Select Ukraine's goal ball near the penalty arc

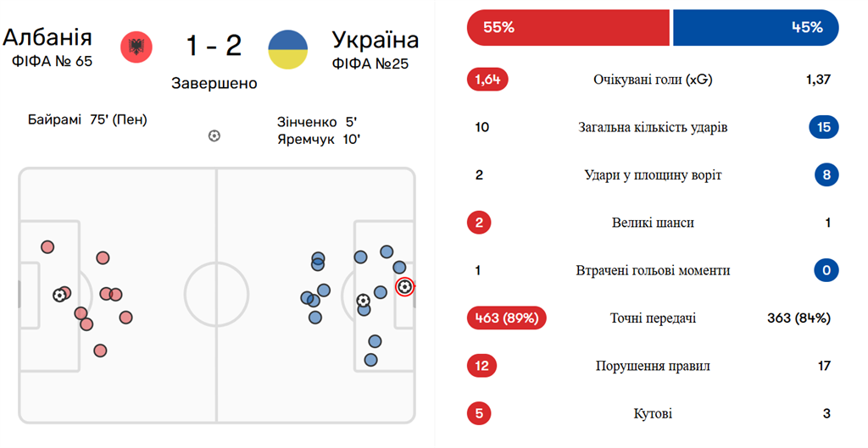click(x=363, y=300)
